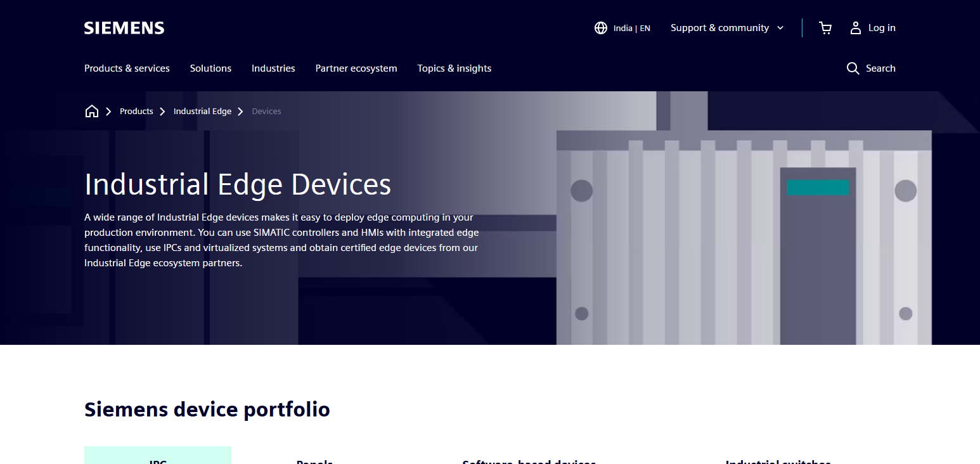Screen dimensions: 980x464
Task: Click the user profile icon
Action: (x=856, y=28)
